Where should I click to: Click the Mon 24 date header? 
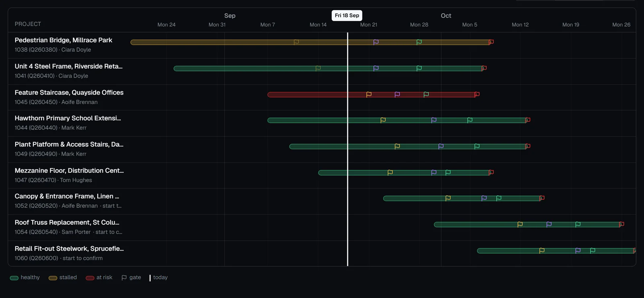166,25
